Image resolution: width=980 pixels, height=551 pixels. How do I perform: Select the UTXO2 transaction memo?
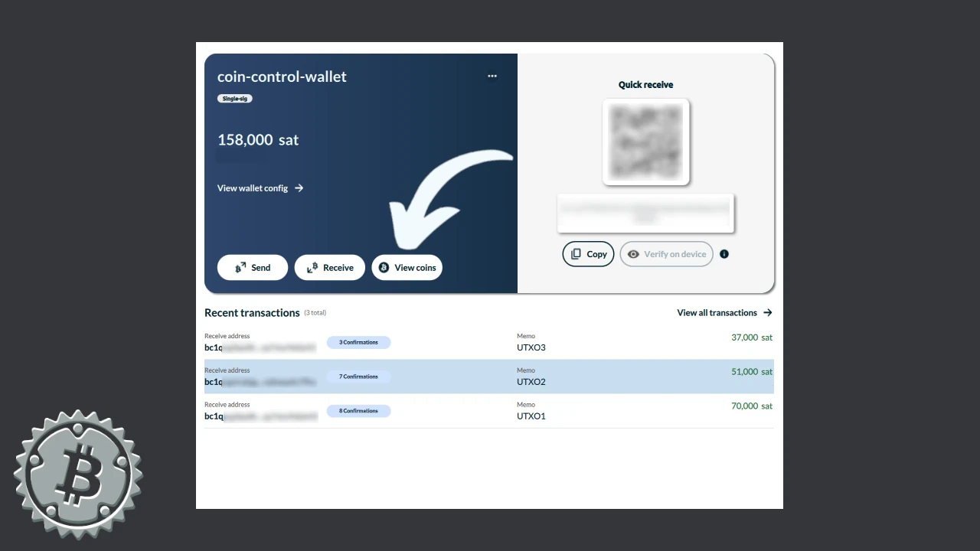click(x=531, y=382)
